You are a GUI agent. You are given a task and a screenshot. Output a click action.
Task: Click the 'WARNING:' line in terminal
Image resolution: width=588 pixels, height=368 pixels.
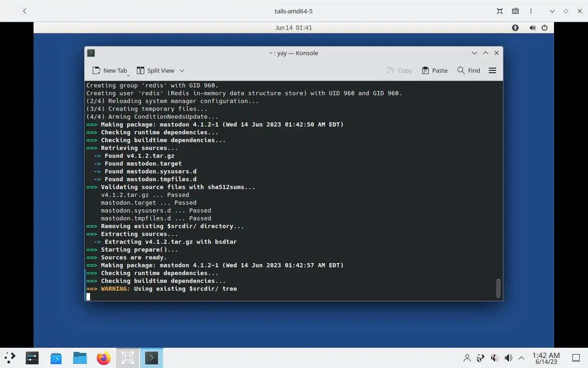[x=162, y=289]
